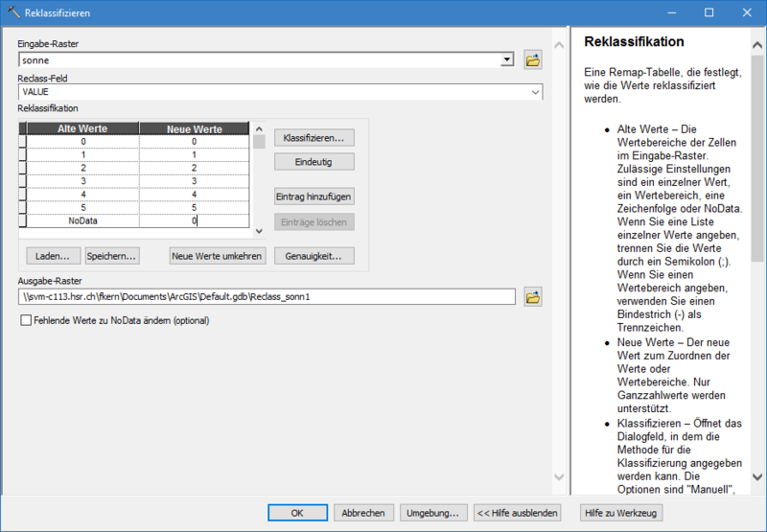Screen dimensions: 767x532
Task: Cancel with the Abbrechen button
Action: point(363,513)
